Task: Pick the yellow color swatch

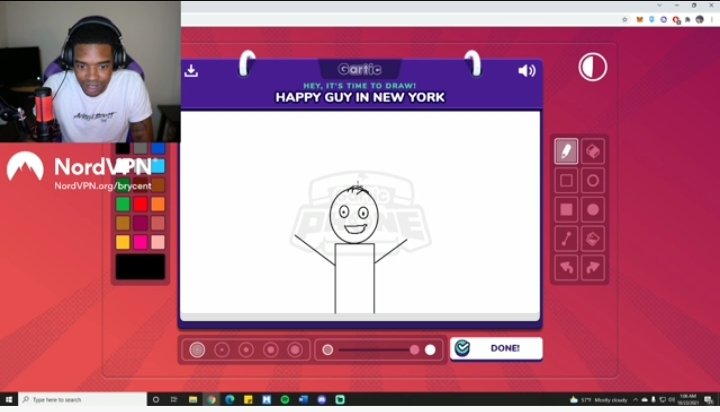Action: pyautogui.click(x=123, y=242)
